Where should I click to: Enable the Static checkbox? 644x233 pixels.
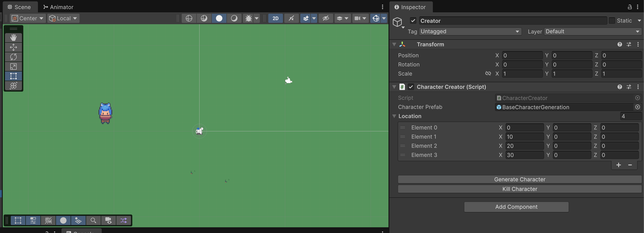pos(612,21)
